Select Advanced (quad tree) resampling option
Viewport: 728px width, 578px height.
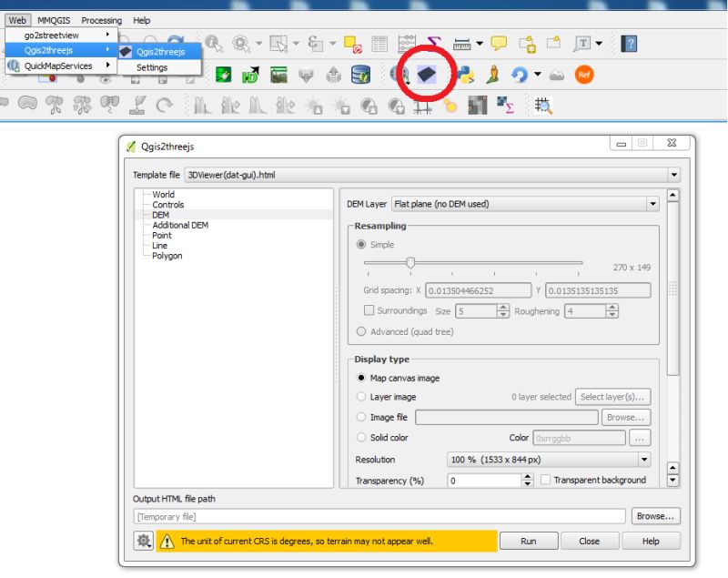point(360,331)
